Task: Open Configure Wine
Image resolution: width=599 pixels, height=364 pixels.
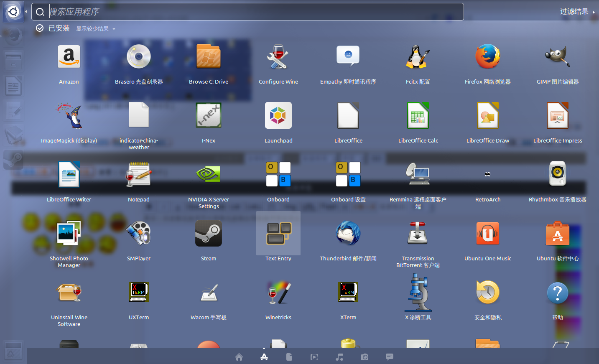Action: click(x=278, y=57)
